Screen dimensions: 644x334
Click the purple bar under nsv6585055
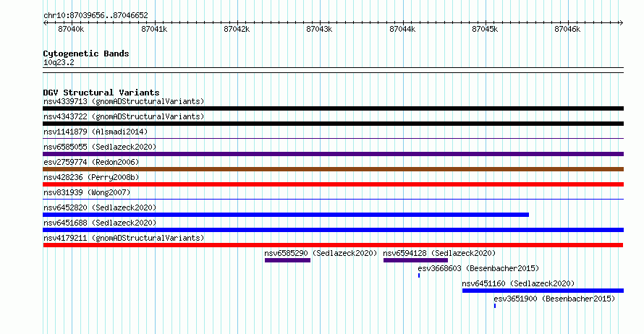coord(333,154)
